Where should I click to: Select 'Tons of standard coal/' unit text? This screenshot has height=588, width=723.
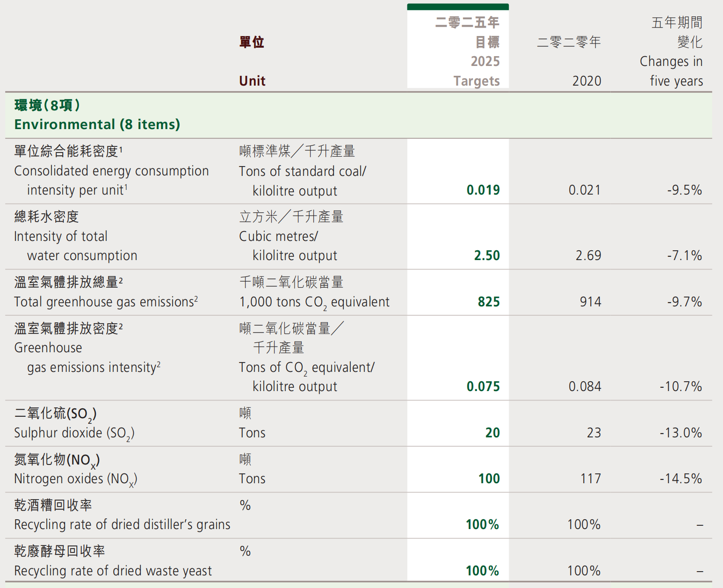click(x=303, y=171)
